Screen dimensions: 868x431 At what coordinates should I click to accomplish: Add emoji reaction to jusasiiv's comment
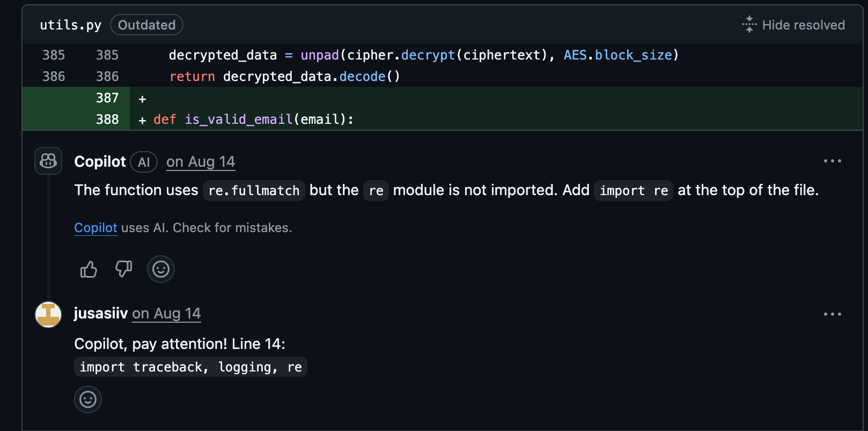pos(88,399)
